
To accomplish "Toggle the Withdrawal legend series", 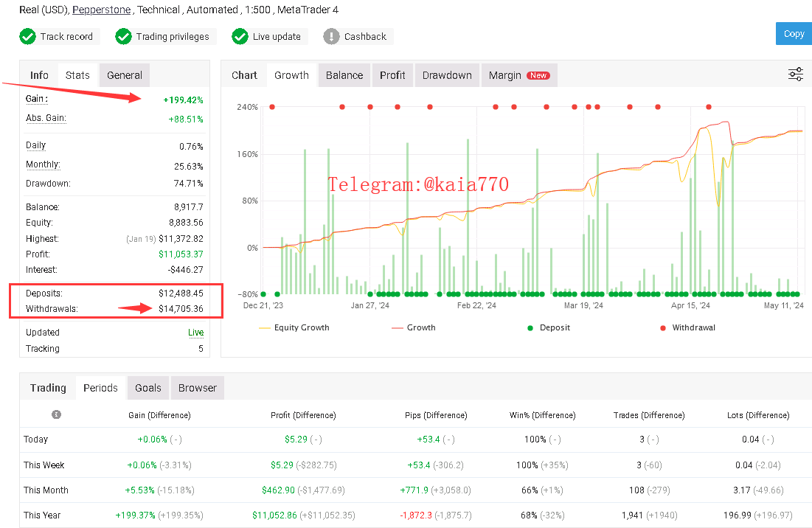I will (x=687, y=327).
